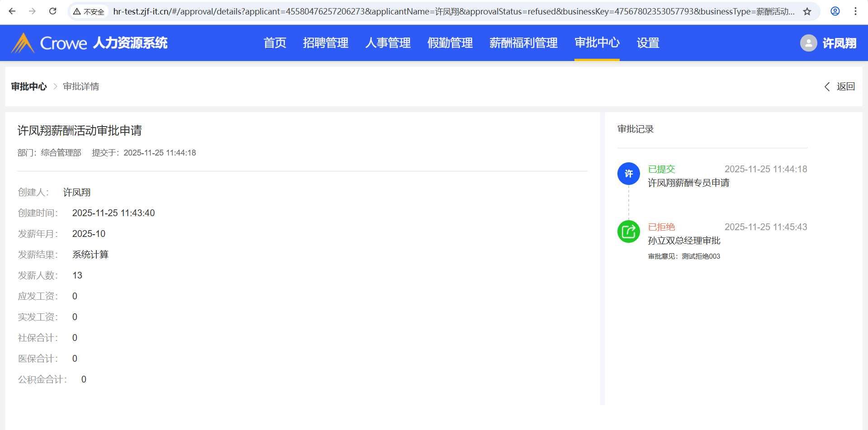Open the 首页 menu
868x430 pixels.
[275, 43]
